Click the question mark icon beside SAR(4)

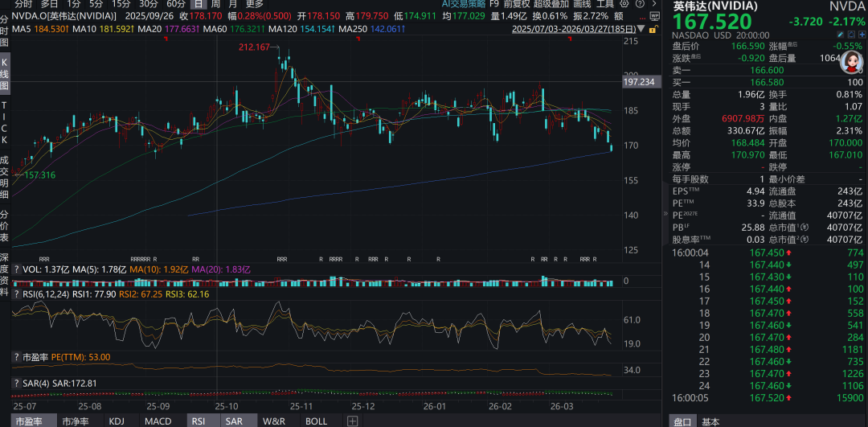[17, 383]
